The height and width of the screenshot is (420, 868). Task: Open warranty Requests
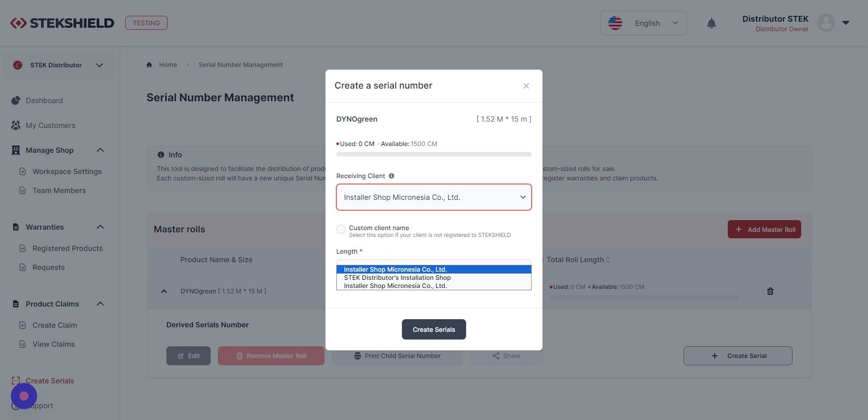48,267
